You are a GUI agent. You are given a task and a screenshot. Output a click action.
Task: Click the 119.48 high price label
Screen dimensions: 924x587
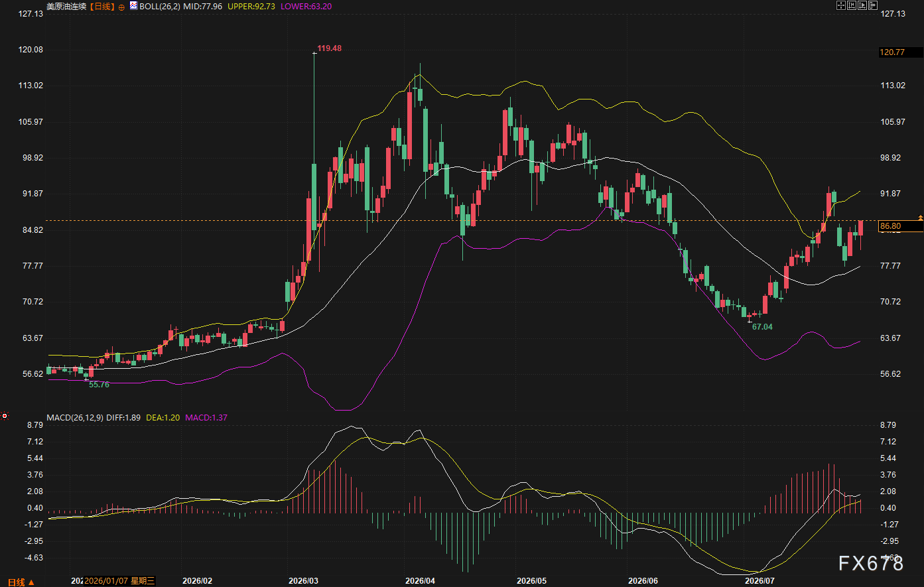[330, 48]
